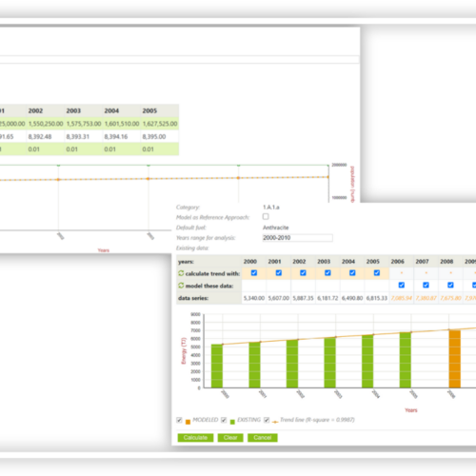This screenshot has width=476, height=476.
Task: Click the orange modeled bar in the energy chart
Action: pyautogui.click(x=454, y=359)
